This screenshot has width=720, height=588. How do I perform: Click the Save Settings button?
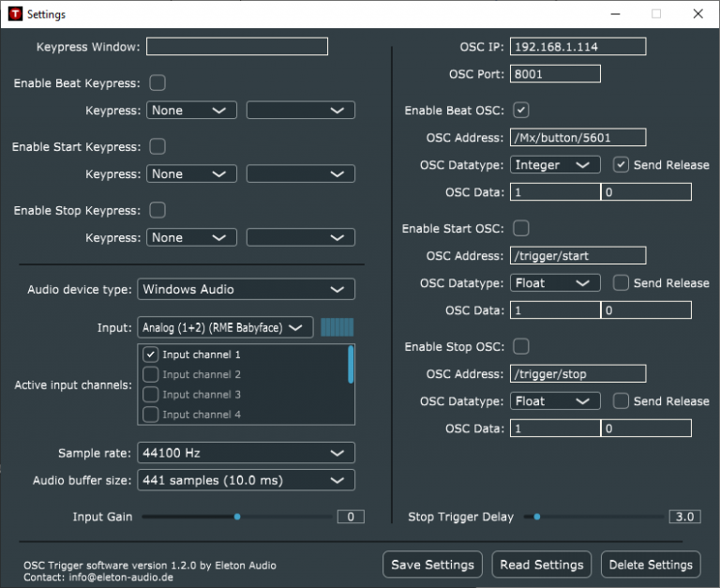point(432,565)
